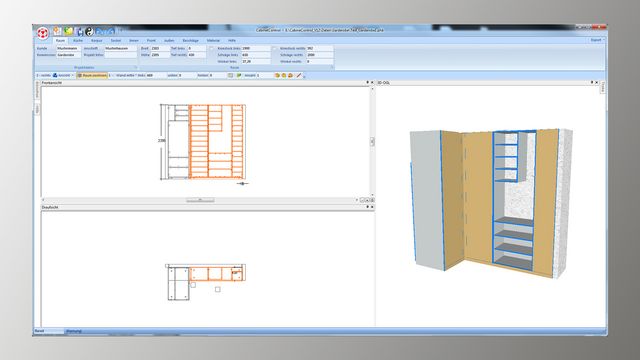
Task: Open the red CabinetControl application menu logo
Action: click(x=43, y=33)
